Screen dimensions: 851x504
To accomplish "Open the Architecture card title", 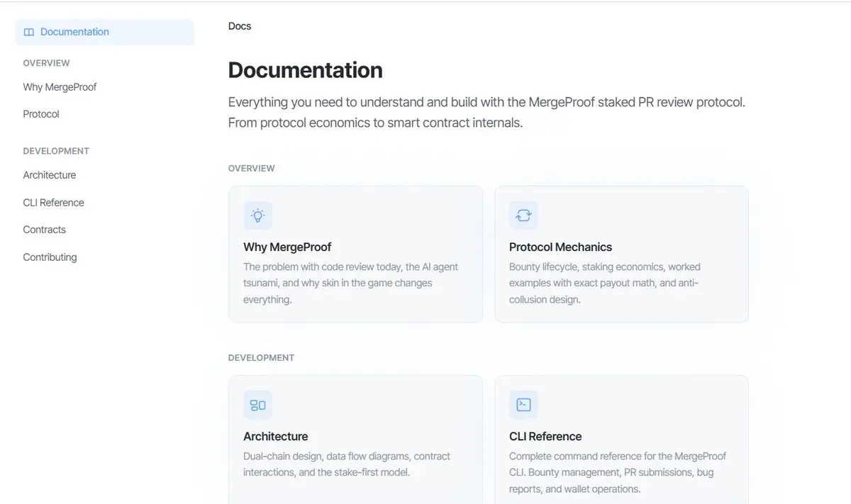I will point(275,437).
